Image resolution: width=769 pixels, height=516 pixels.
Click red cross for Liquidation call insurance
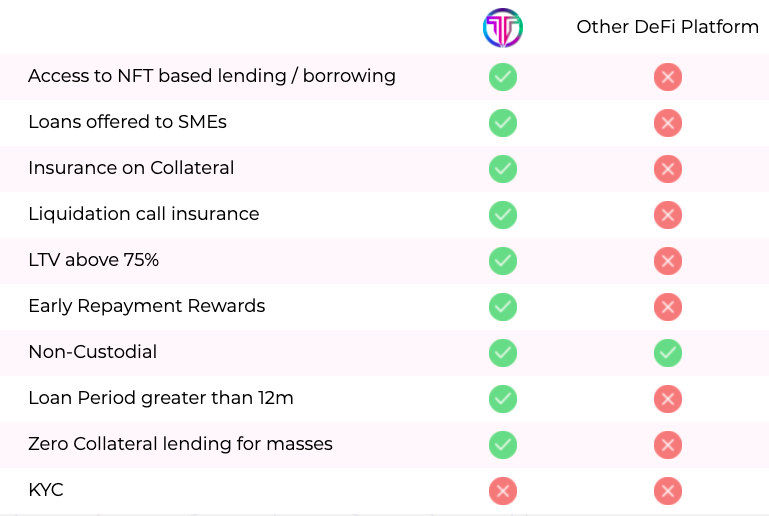point(667,215)
